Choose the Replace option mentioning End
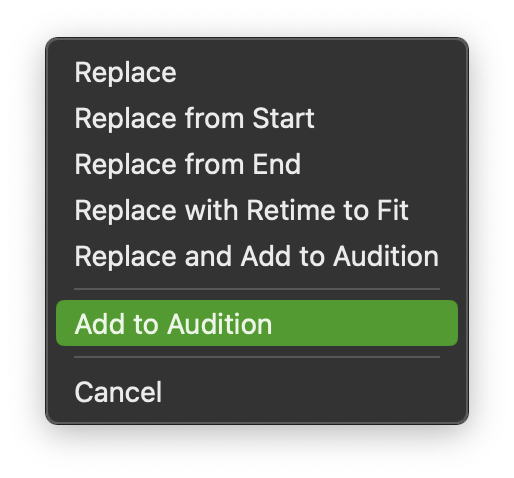514x478 pixels. pyautogui.click(x=257, y=164)
